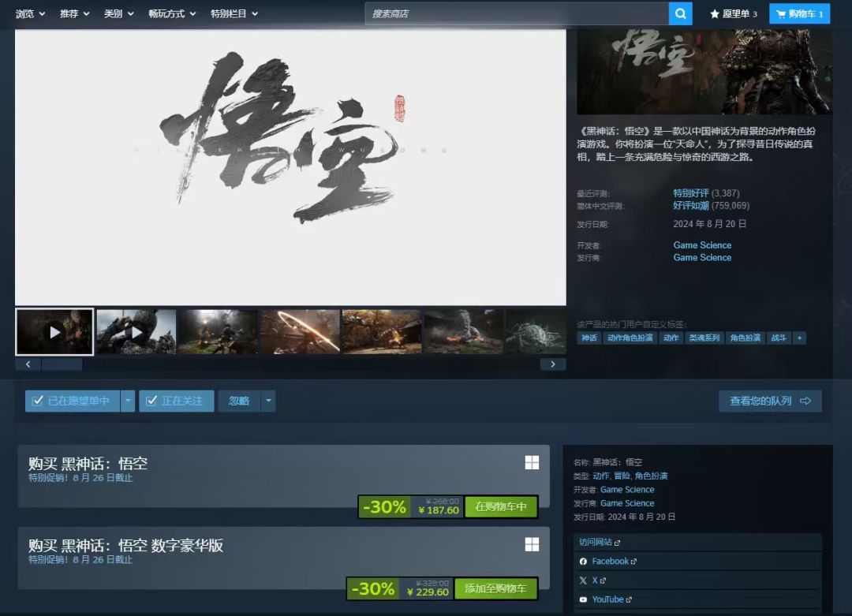This screenshot has height=616, width=852.
Task: Open the 特别栏目 special sections menu
Action: click(234, 13)
